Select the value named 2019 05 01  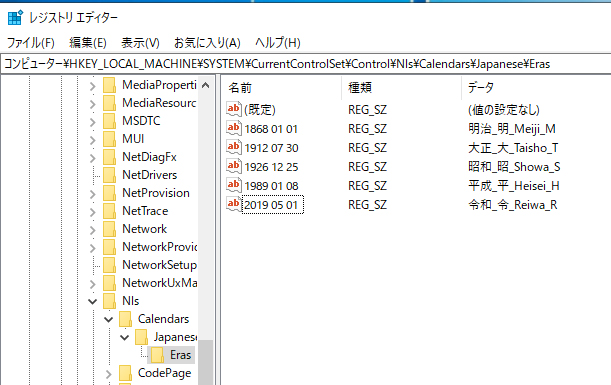click(272, 205)
